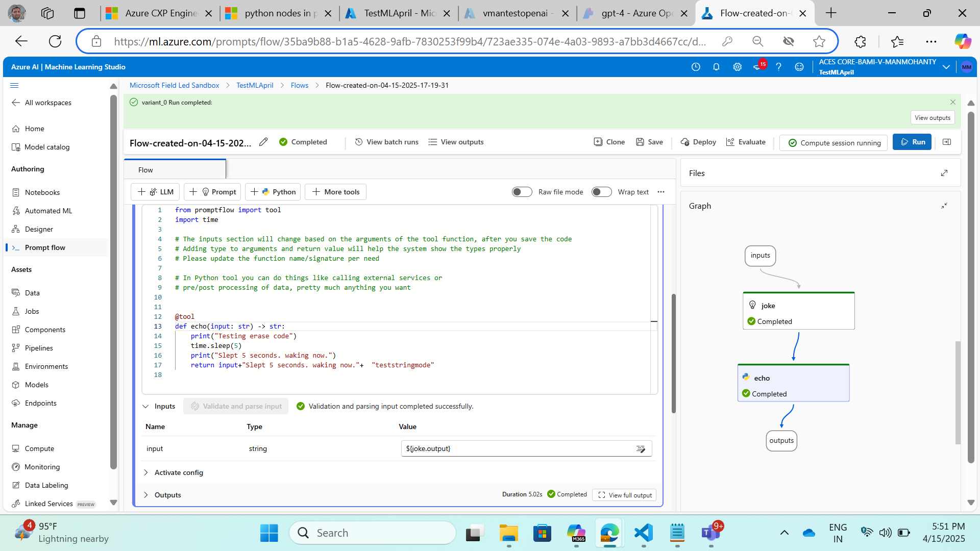Image resolution: width=980 pixels, height=551 pixels.
Task: Open Prompt flow in sidebar
Action: point(45,247)
